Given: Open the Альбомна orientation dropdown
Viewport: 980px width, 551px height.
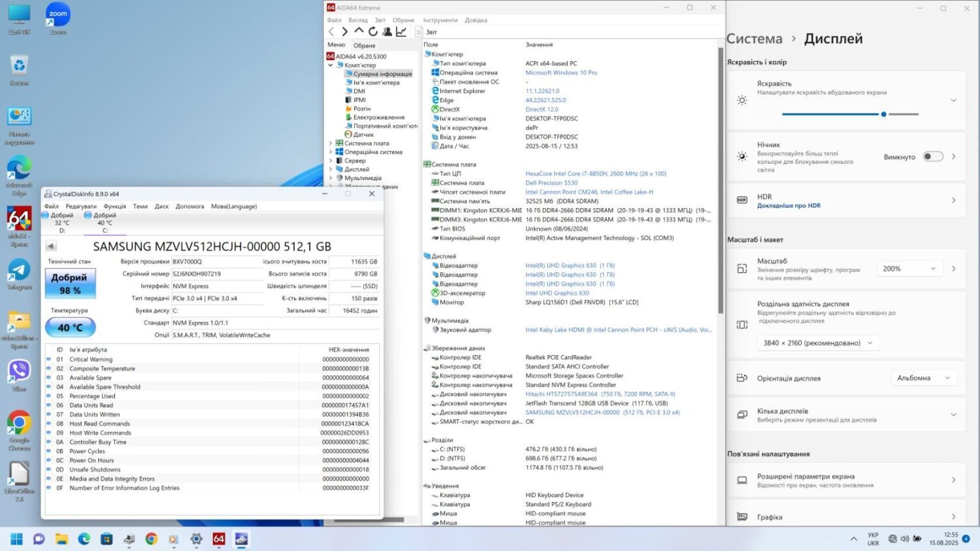Looking at the screenshot, I should point(923,378).
